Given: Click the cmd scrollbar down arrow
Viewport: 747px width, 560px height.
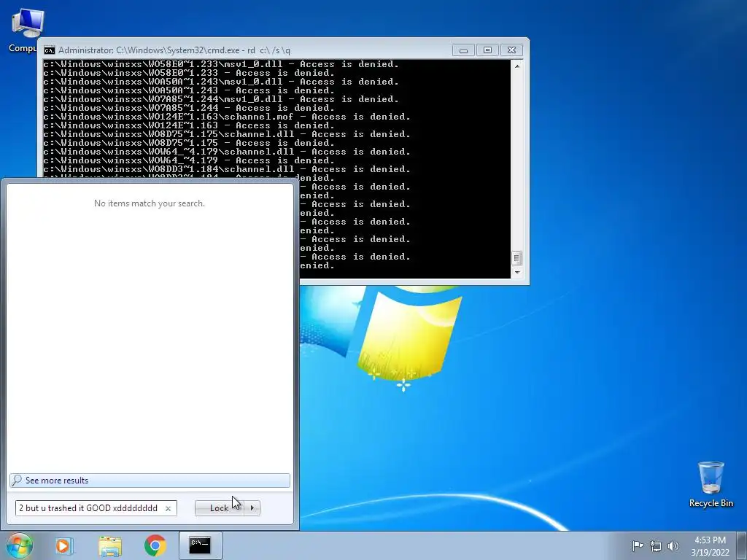Looking at the screenshot, I should click(517, 273).
